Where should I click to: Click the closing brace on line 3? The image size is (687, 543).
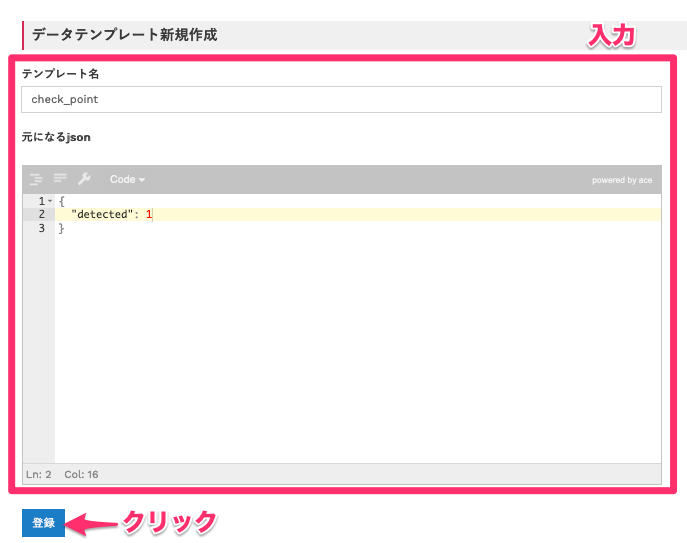pyautogui.click(x=61, y=228)
